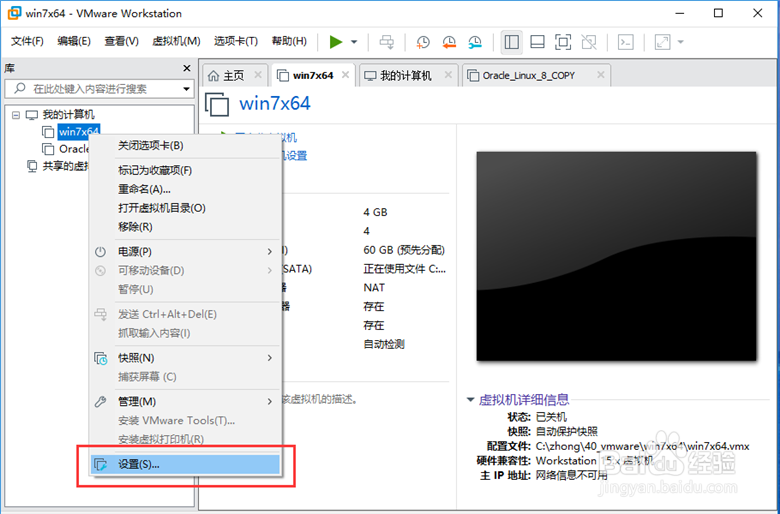Close the 主页 tab
This screenshot has height=514, width=780.
pyautogui.click(x=258, y=75)
